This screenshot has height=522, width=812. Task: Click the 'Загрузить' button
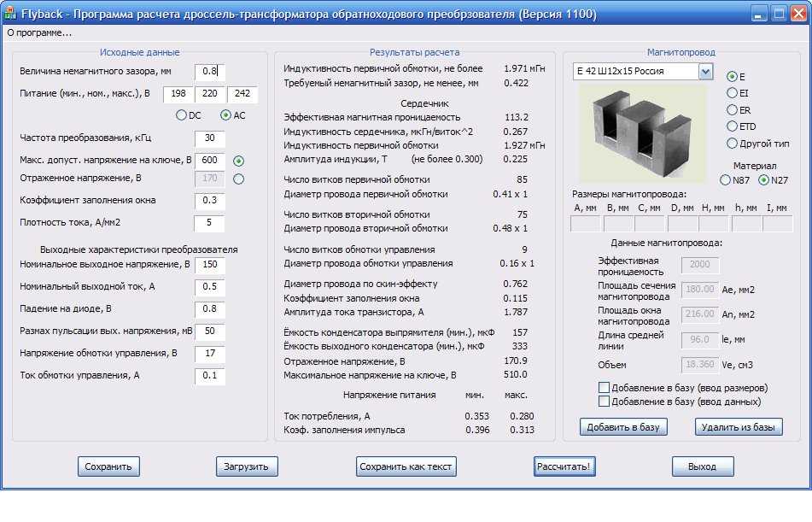click(x=247, y=466)
